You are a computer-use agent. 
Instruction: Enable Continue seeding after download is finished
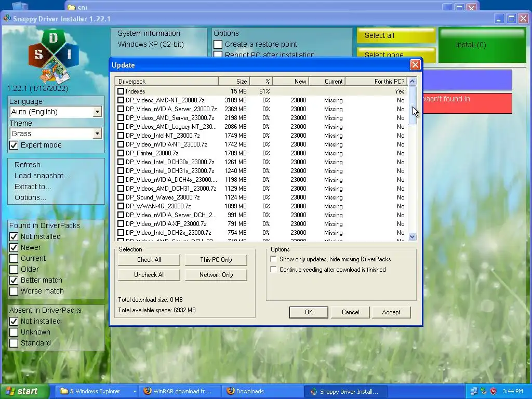coord(273,270)
